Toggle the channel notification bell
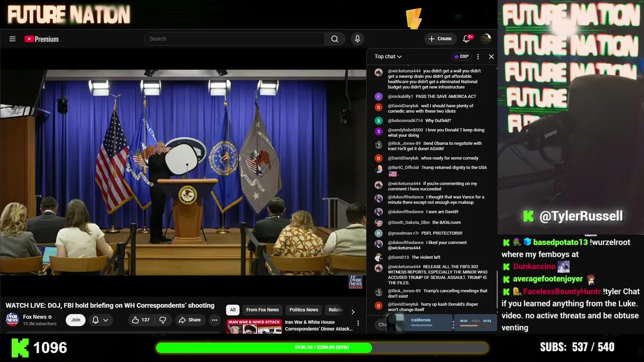 pos(96,320)
